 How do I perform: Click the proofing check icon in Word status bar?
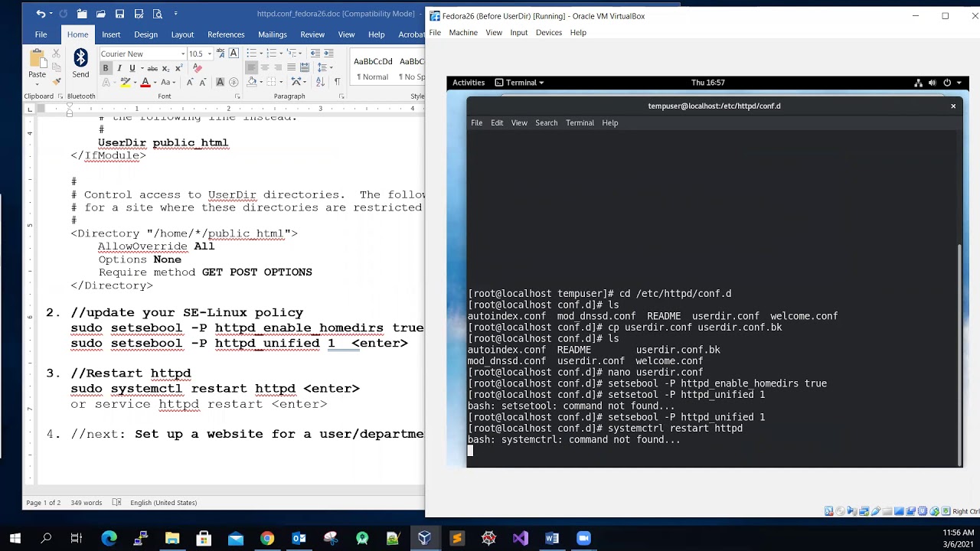tap(116, 503)
